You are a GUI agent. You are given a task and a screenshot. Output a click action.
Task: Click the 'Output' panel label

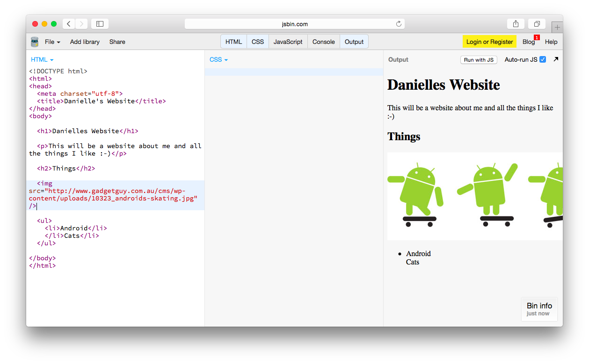pos(398,60)
